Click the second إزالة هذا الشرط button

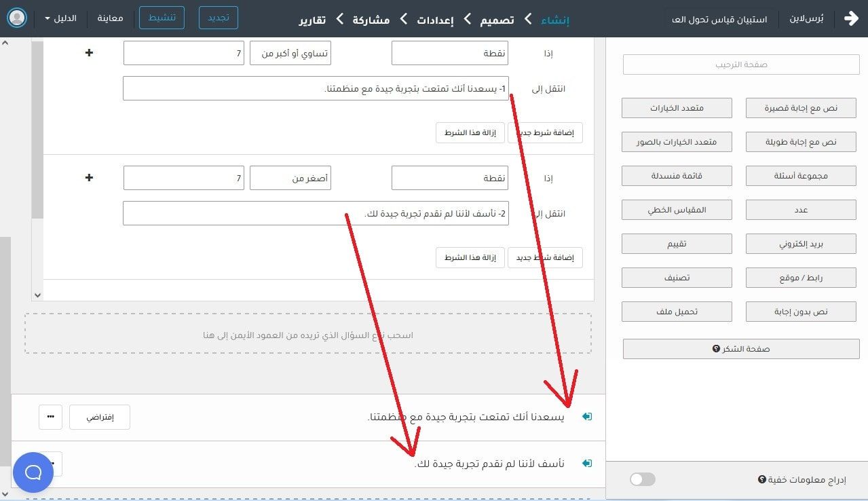(470, 258)
